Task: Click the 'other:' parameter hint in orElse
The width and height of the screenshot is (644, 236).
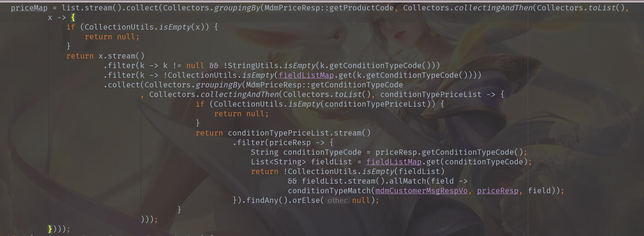Action: point(338,200)
